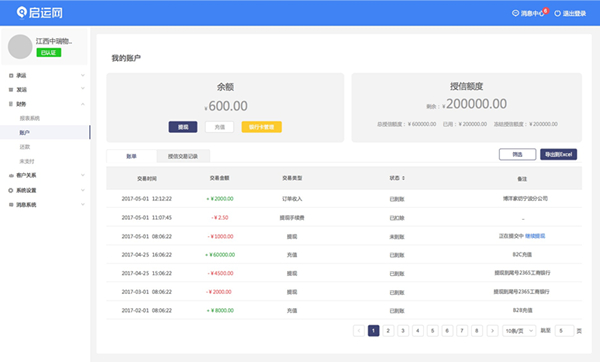
Task: Expand the 发运 menu chevron
Action: click(83, 89)
